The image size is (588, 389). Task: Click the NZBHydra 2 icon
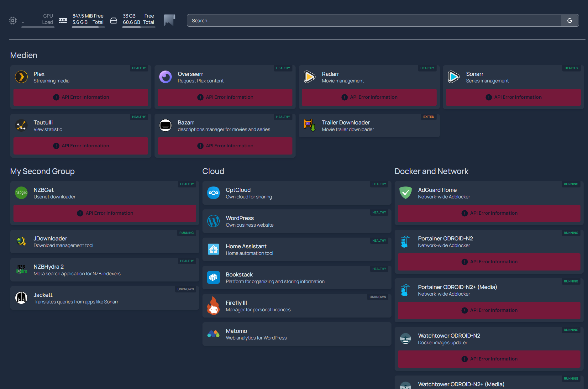pos(21,270)
